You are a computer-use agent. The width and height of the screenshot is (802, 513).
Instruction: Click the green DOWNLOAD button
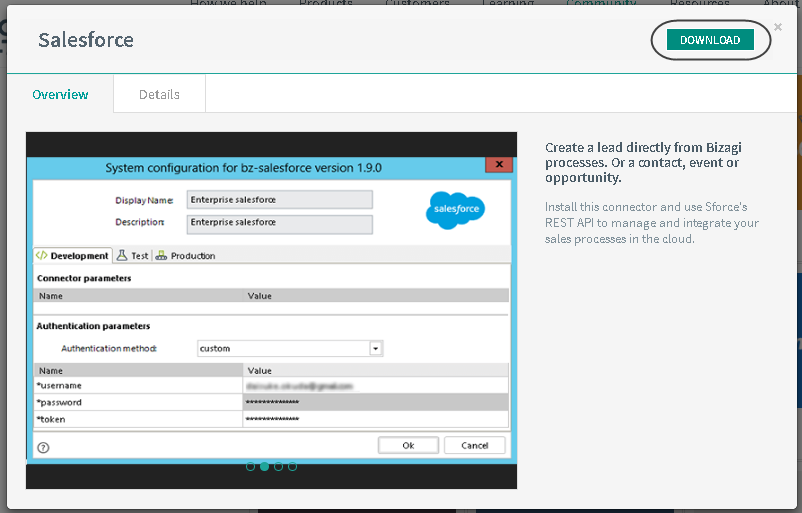click(x=710, y=40)
